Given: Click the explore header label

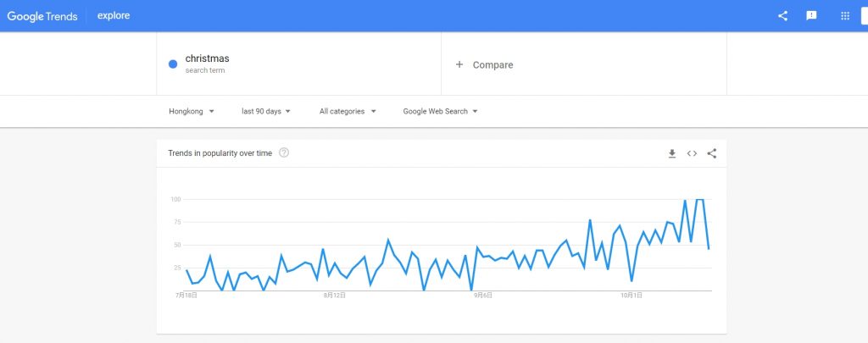Looking at the screenshot, I should click(x=114, y=15).
